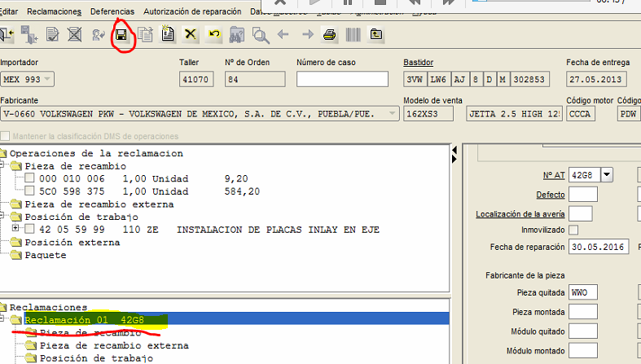Select Reclamación 01 42G8 tree item
Screen dimensions: 641x364
pos(84,320)
